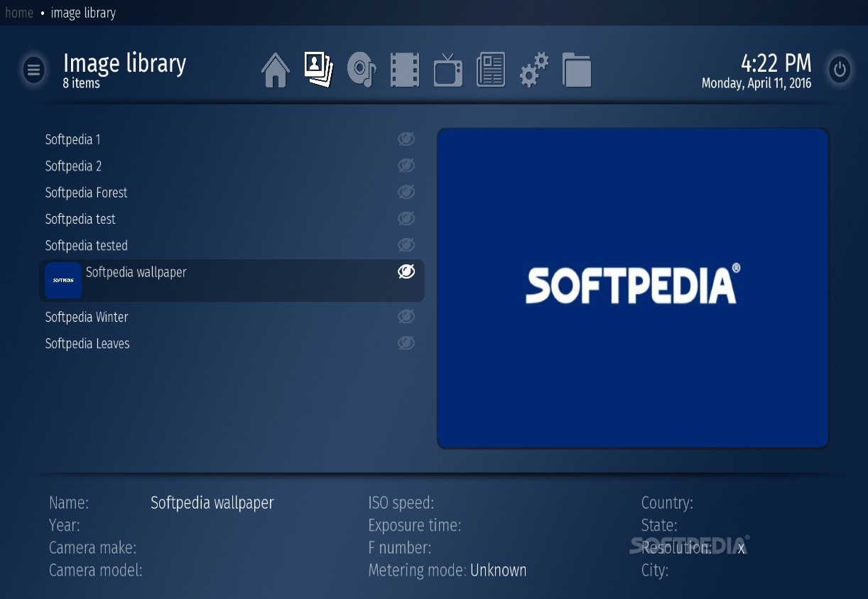Go to home in the breadcrumb

point(19,13)
